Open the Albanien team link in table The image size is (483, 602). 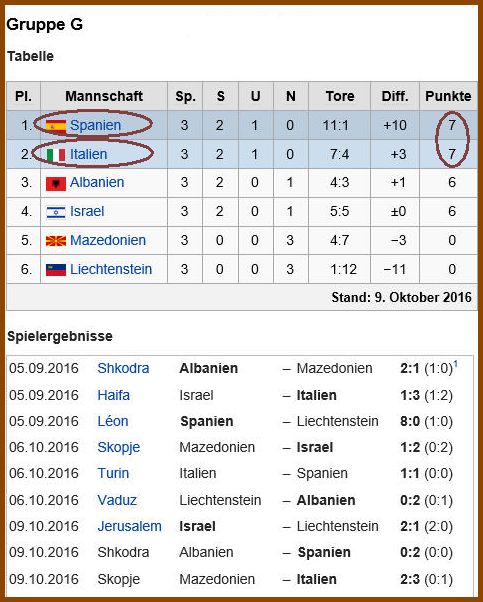click(97, 182)
